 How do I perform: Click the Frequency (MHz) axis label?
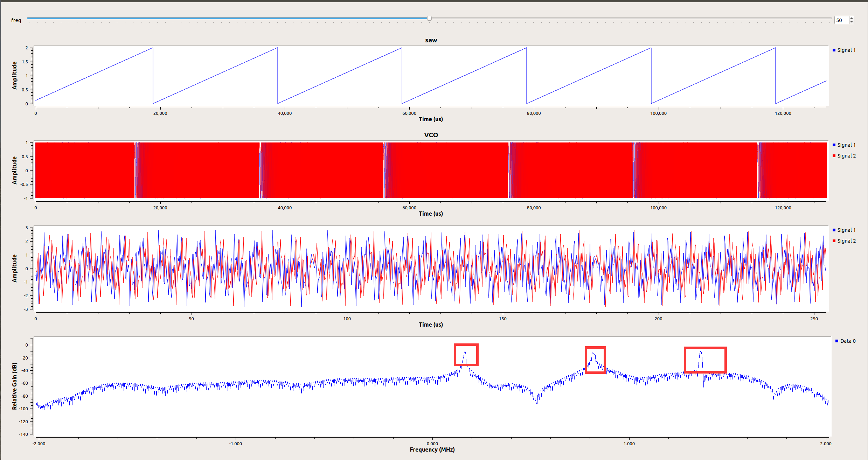[432, 449]
